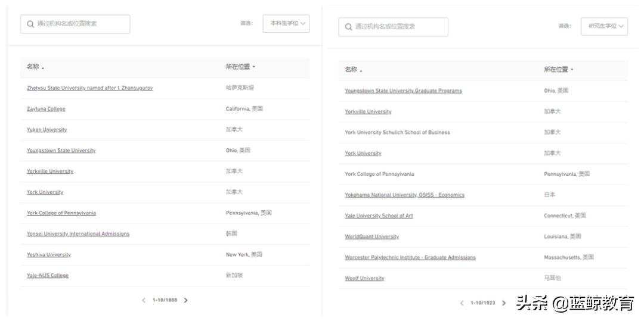Image resolution: width=644 pixels, height=321 pixels.
Task: Click 韩国 location cell
Action: coord(231,233)
